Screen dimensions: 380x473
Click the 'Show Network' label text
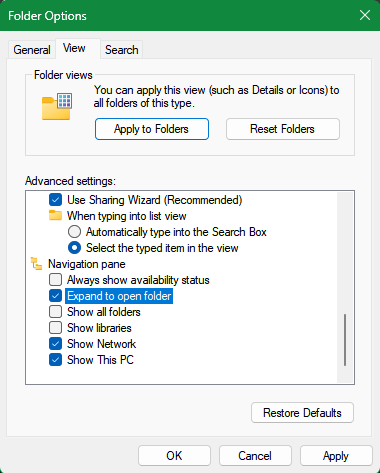102,344
